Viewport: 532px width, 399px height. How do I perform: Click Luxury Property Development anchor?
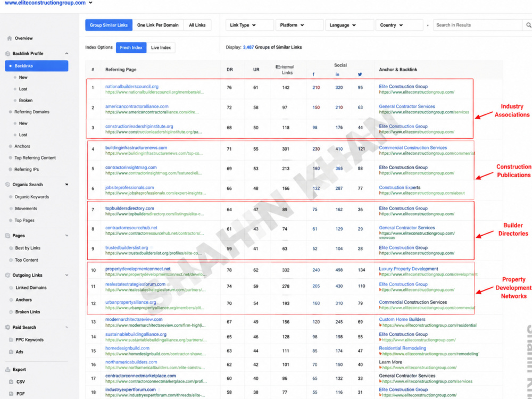(x=409, y=269)
